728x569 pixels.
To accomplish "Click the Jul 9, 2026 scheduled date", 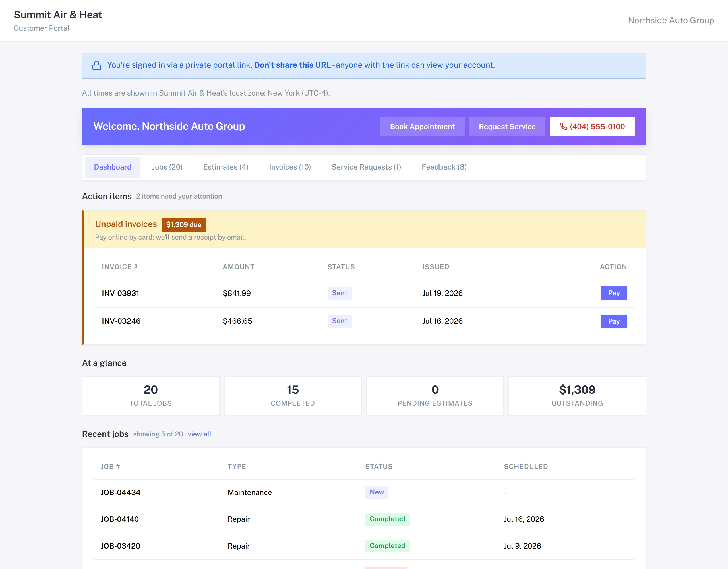I will pyautogui.click(x=522, y=546).
